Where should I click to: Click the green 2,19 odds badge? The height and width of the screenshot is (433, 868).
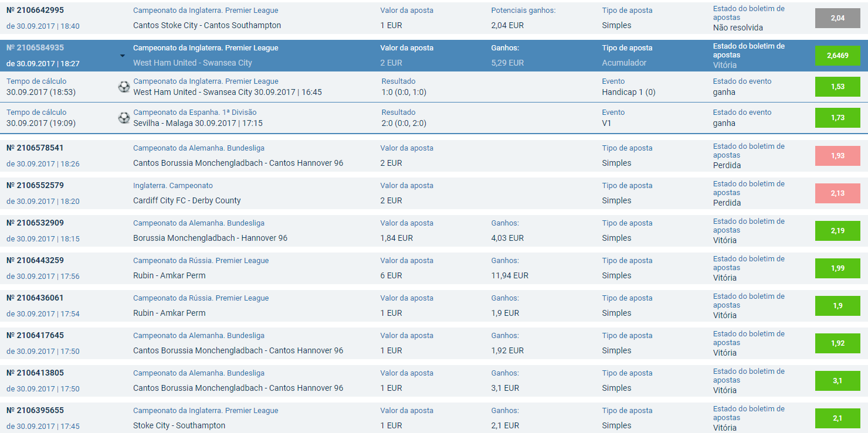838,231
